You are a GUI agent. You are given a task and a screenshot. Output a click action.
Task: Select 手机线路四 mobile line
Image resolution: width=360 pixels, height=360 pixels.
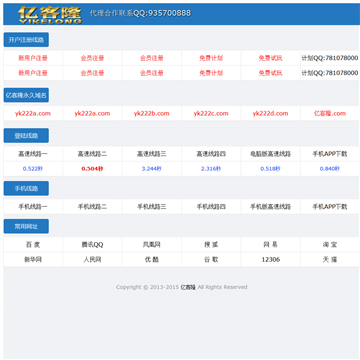click(x=211, y=207)
